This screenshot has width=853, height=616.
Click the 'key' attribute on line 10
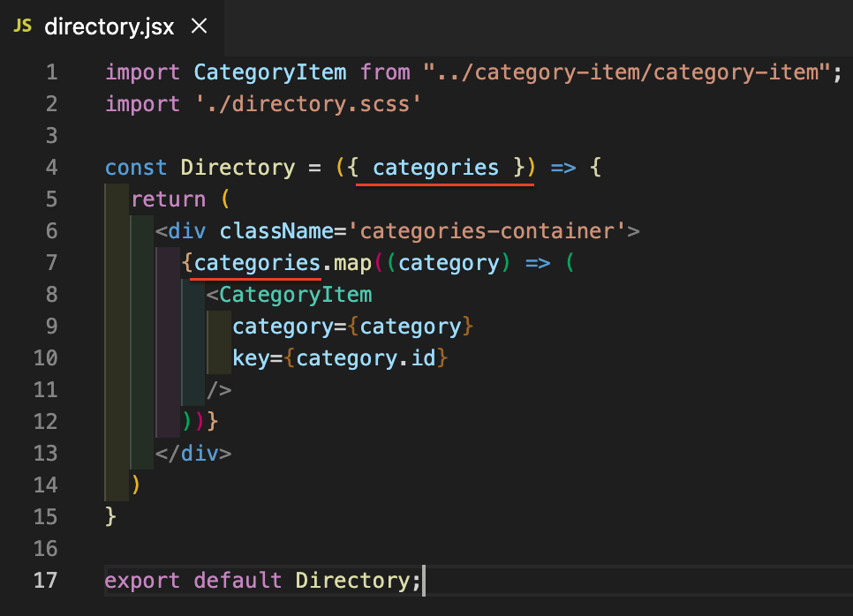pyautogui.click(x=251, y=358)
